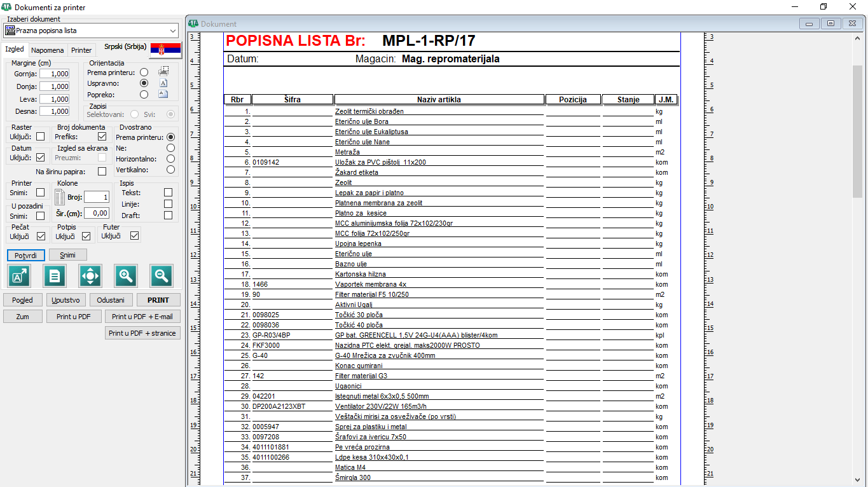Toggle the Pečat Uključi checkbox
Image resolution: width=868 pixels, height=487 pixels.
[41, 236]
